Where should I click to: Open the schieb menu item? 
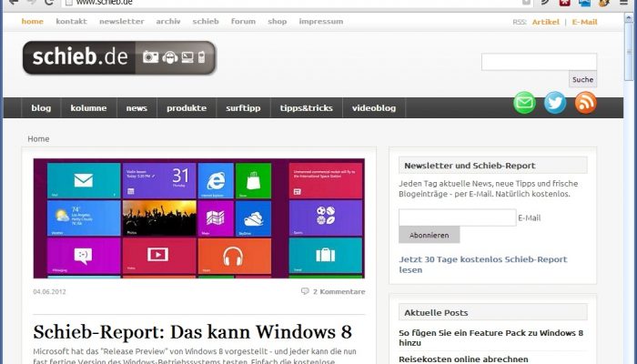[x=206, y=22]
